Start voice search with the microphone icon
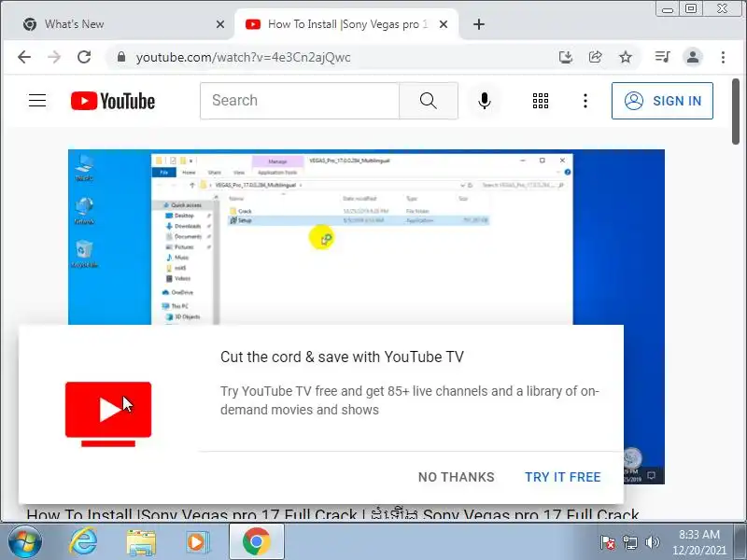Image resolution: width=747 pixels, height=560 pixels. pyautogui.click(x=485, y=101)
